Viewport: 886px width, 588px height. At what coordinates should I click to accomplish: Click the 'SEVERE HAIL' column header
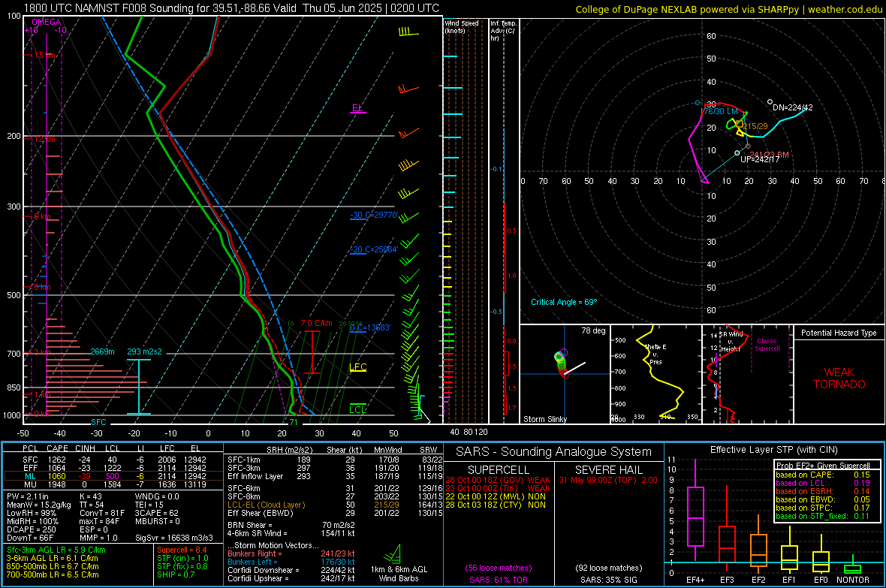[608, 470]
